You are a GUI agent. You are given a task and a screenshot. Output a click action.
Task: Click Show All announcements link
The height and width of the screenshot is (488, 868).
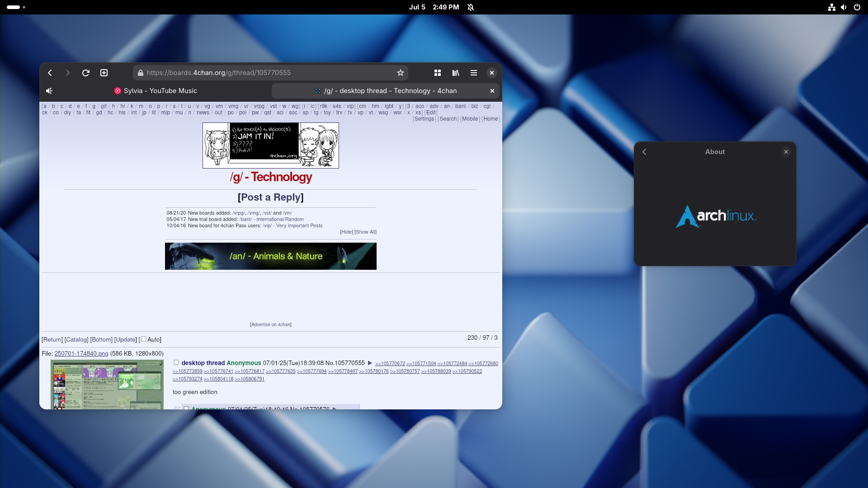pyautogui.click(x=365, y=232)
